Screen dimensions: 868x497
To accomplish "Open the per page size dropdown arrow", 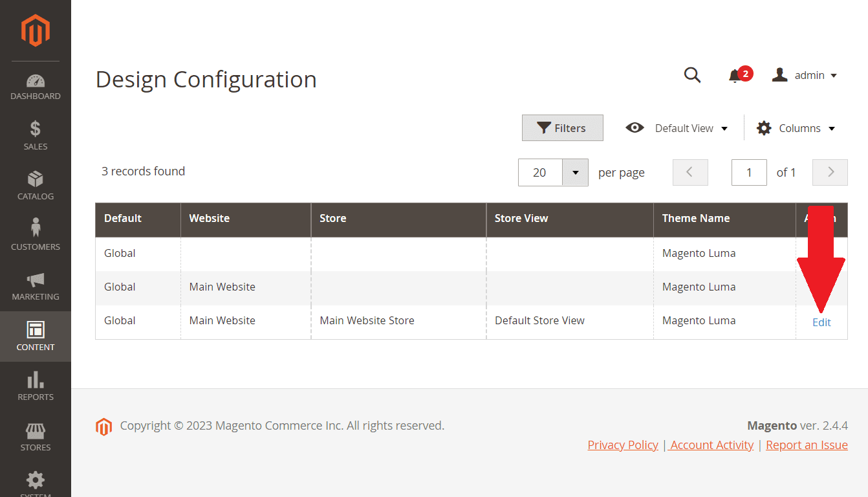I will 575,173.
